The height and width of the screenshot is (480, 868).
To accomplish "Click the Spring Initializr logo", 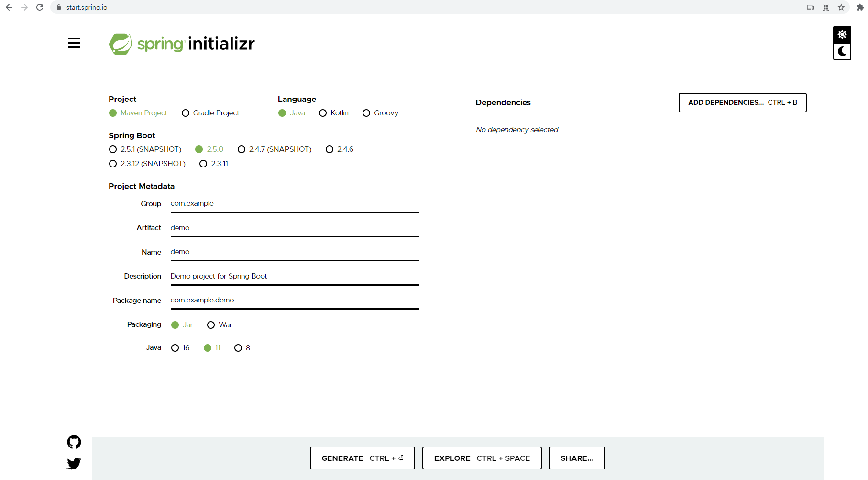I will (182, 44).
